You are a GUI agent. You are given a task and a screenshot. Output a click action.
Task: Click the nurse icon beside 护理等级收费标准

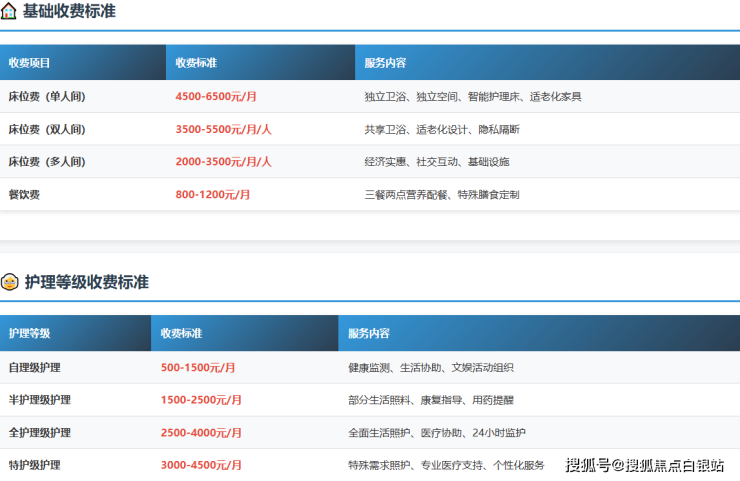(10, 283)
